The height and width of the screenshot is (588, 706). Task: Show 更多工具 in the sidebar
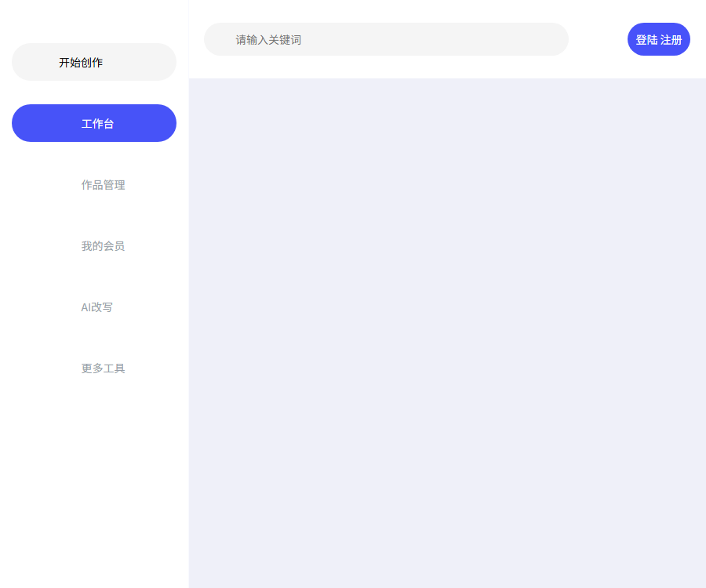coord(93,368)
